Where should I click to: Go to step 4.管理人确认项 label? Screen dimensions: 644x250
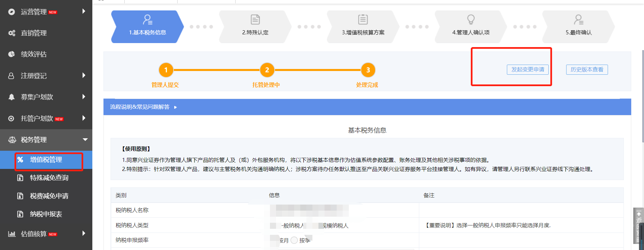[471, 32]
